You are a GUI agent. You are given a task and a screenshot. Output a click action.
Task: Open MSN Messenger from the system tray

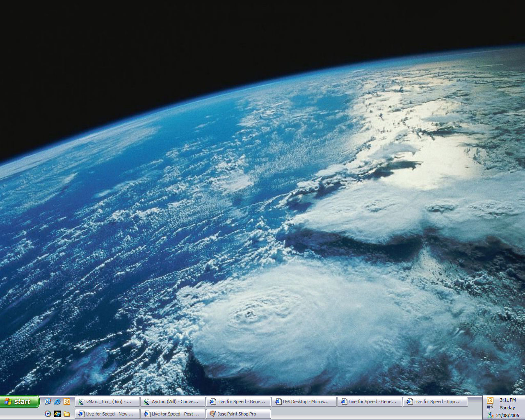[490, 415]
